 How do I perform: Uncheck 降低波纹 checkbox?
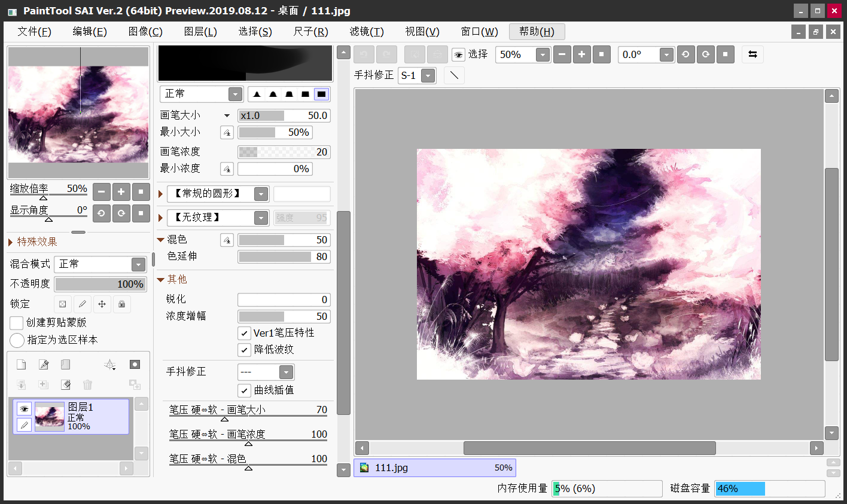[244, 350]
